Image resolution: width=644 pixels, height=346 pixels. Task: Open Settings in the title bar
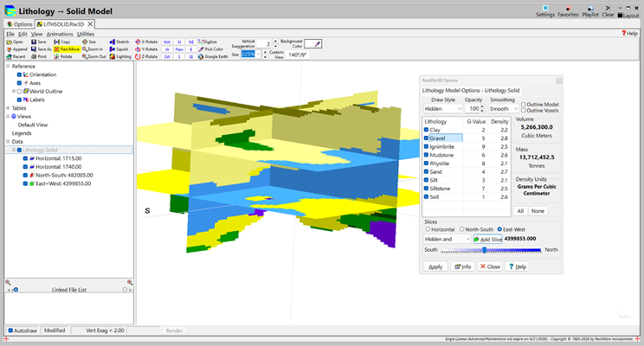click(545, 11)
